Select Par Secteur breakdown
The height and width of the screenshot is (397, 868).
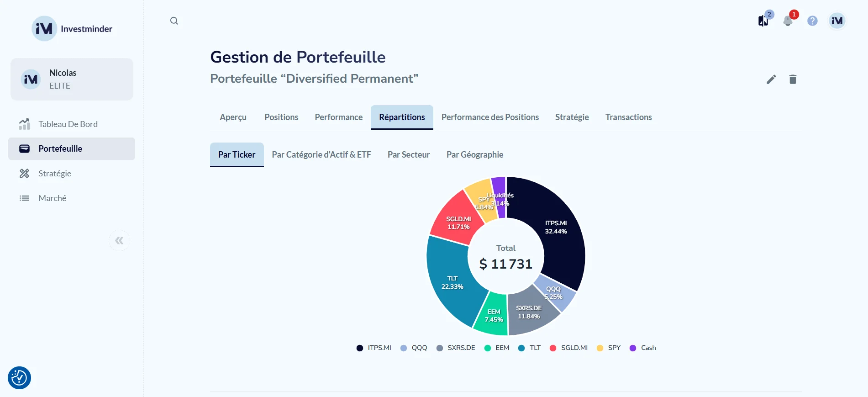(x=409, y=155)
